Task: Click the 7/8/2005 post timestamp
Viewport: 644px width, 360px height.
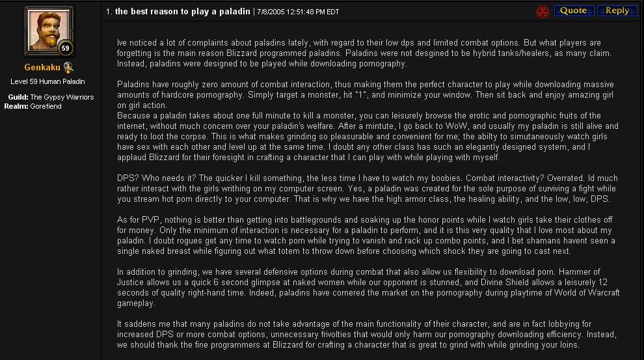Action: pyautogui.click(x=298, y=12)
